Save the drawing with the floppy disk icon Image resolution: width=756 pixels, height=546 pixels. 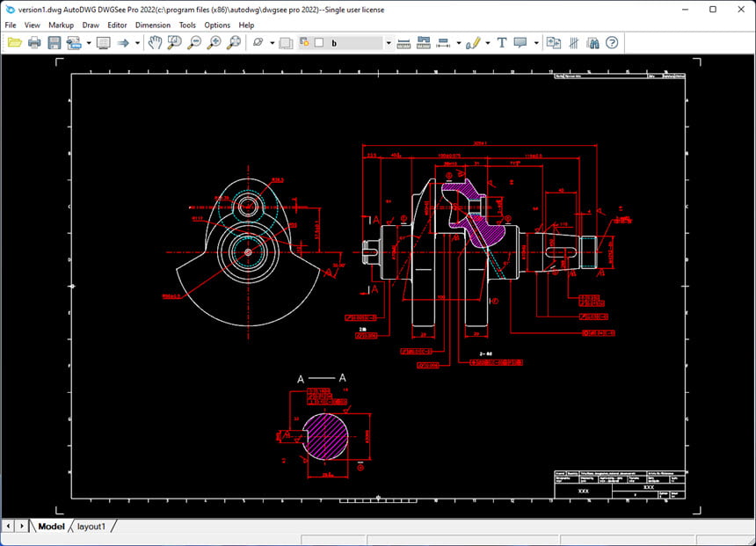(x=54, y=43)
